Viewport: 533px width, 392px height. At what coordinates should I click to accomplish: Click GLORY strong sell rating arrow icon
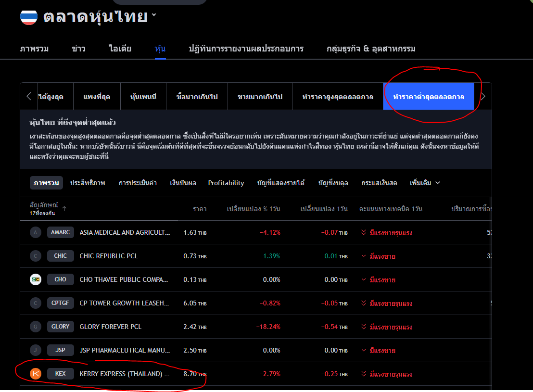coord(363,327)
